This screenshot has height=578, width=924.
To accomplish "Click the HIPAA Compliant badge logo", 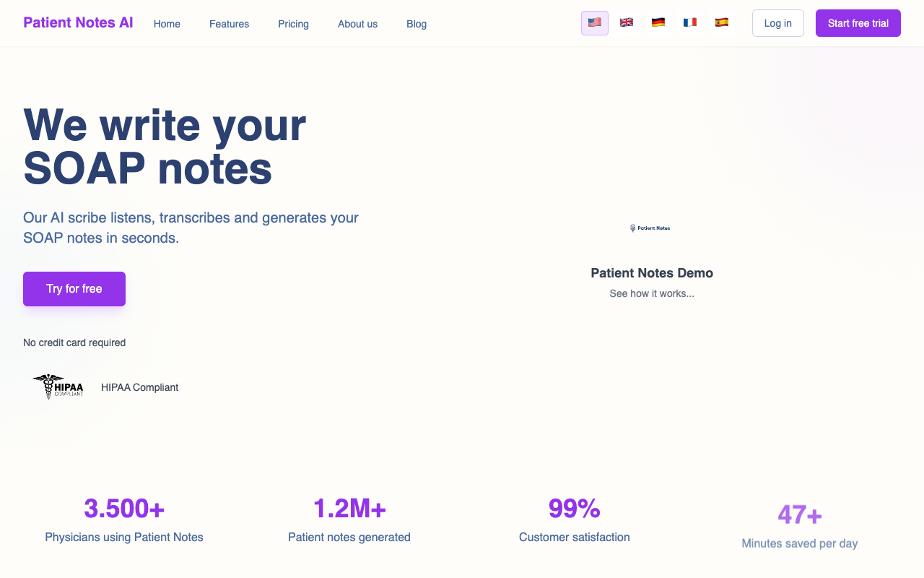I will [58, 387].
